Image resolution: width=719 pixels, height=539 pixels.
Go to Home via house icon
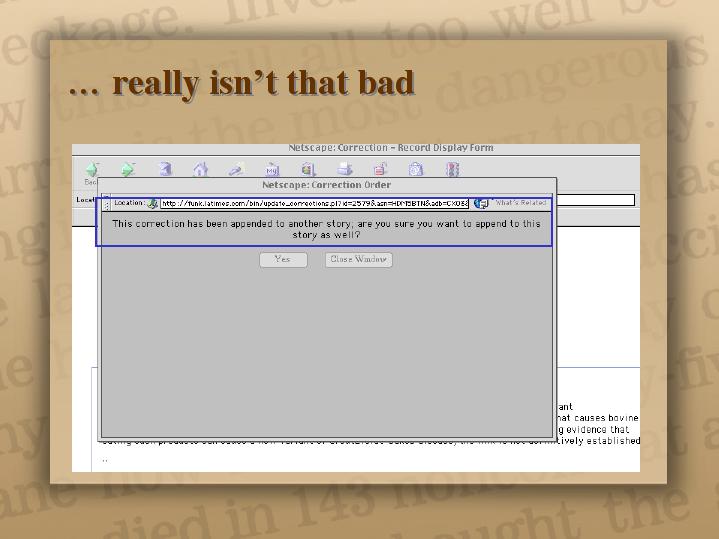tap(200, 169)
